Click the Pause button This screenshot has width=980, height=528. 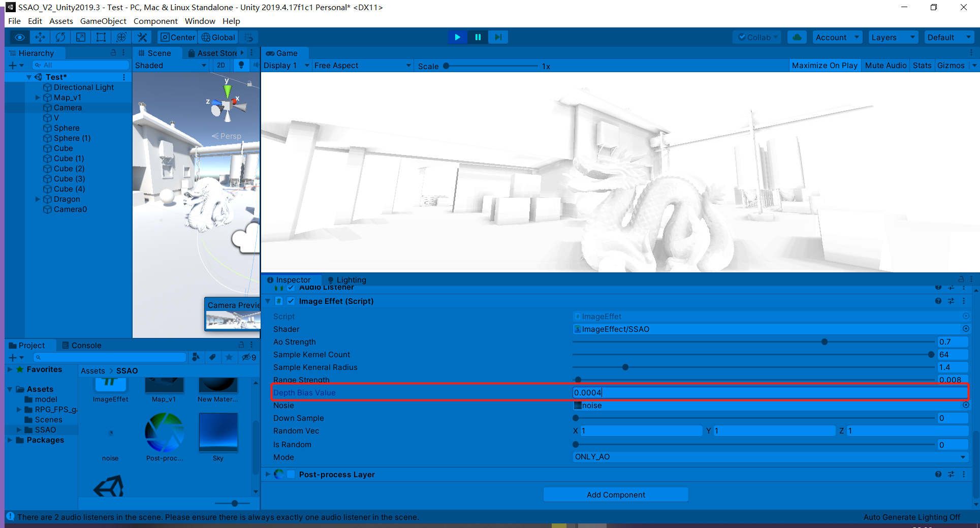(x=478, y=37)
